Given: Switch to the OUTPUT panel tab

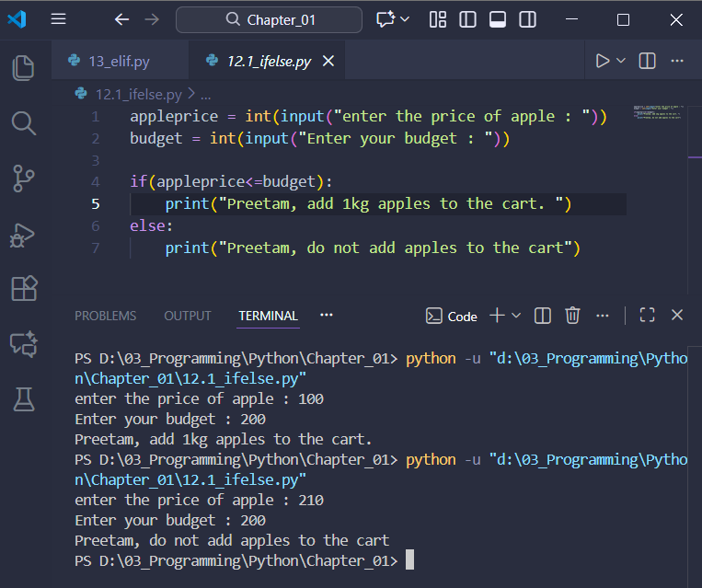Looking at the screenshot, I should [x=187, y=316].
